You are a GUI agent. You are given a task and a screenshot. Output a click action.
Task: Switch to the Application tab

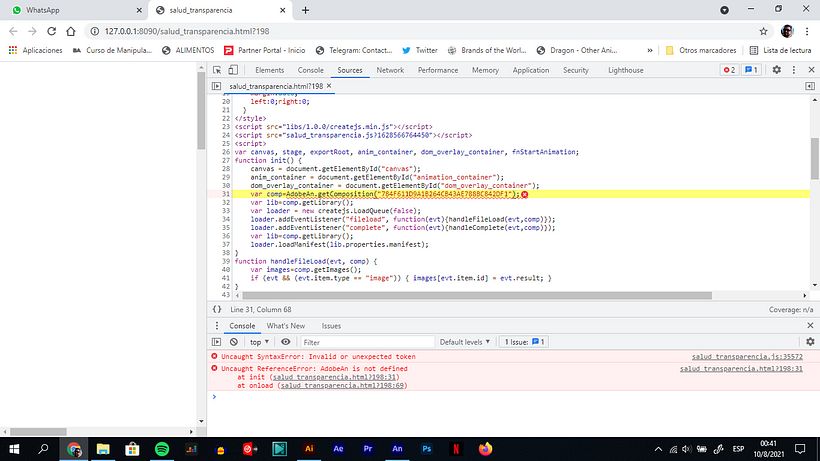tap(531, 70)
